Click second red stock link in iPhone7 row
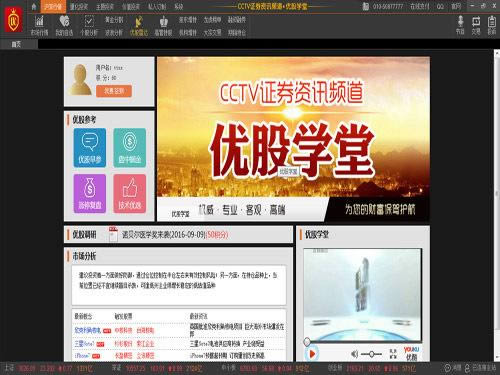 [x=145, y=356]
